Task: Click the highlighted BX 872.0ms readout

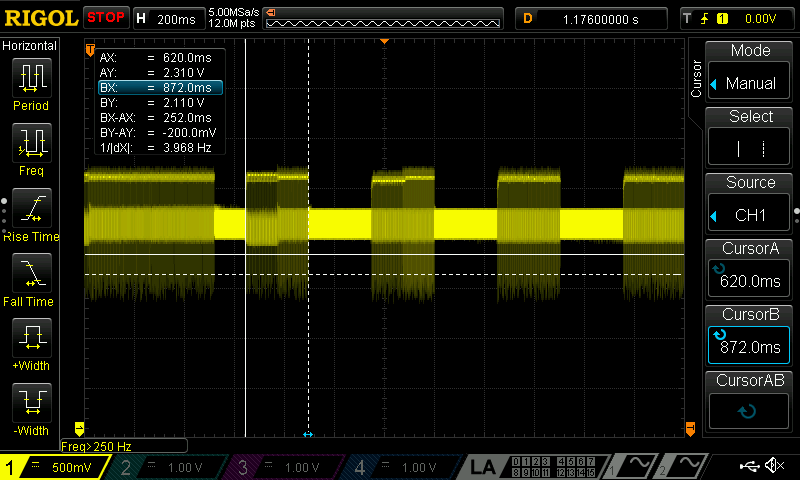Action: pyautogui.click(x=160, y=87)
